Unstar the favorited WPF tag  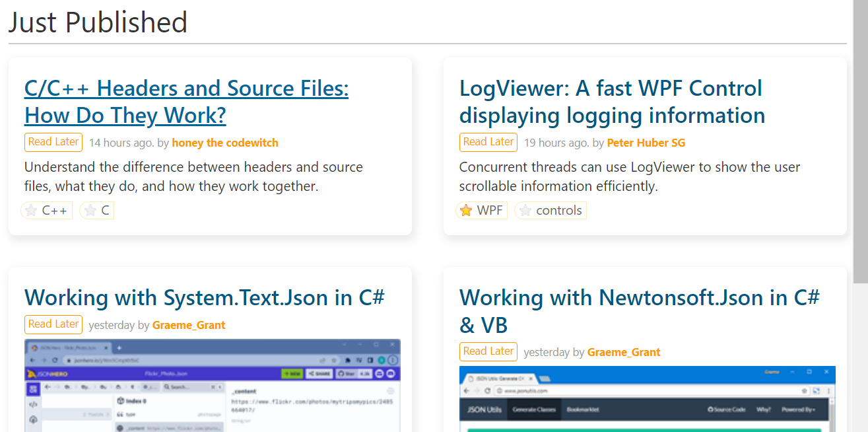[x=466, y=211]
